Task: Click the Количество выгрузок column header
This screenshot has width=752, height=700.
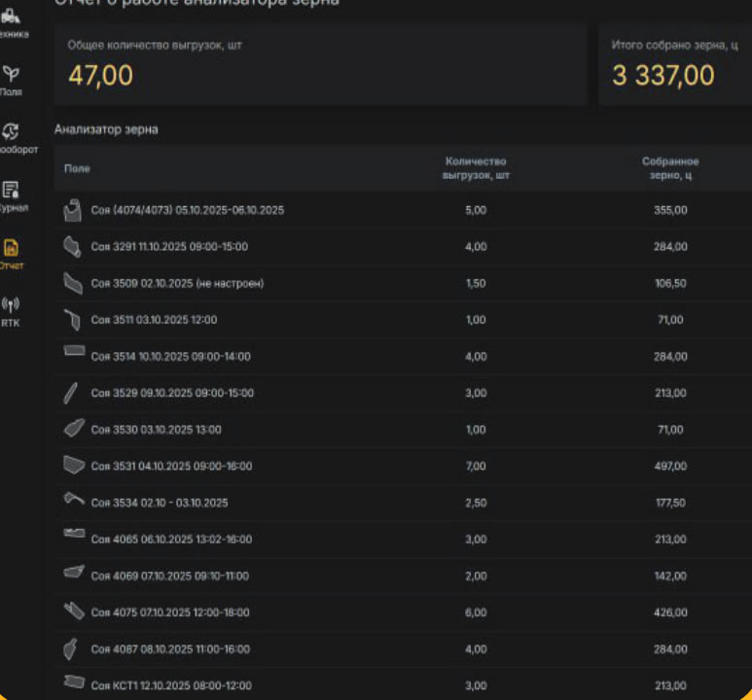Action: [476, 168]
